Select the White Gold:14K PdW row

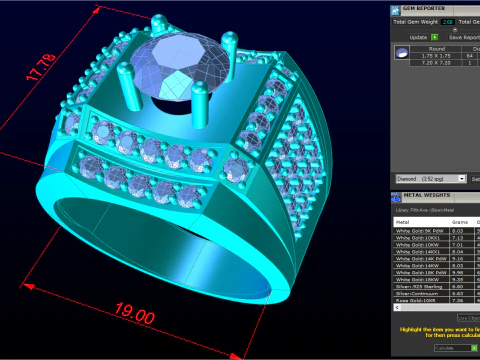pos(437,259)
